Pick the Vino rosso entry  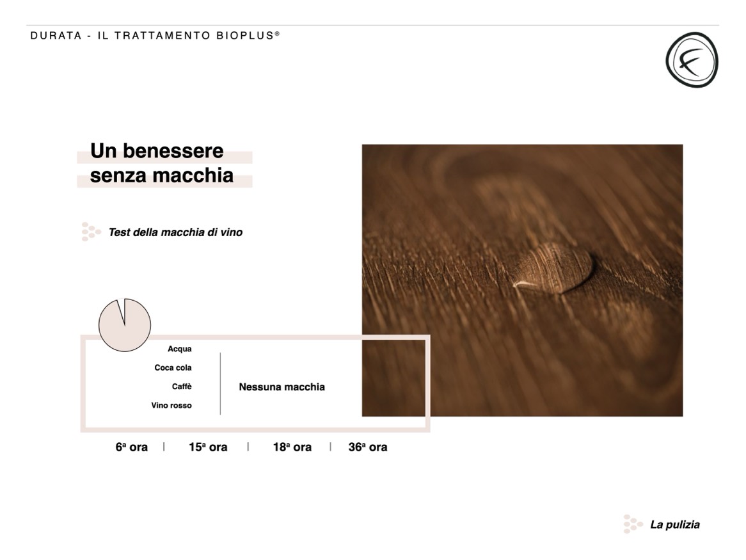pos(171,406)
